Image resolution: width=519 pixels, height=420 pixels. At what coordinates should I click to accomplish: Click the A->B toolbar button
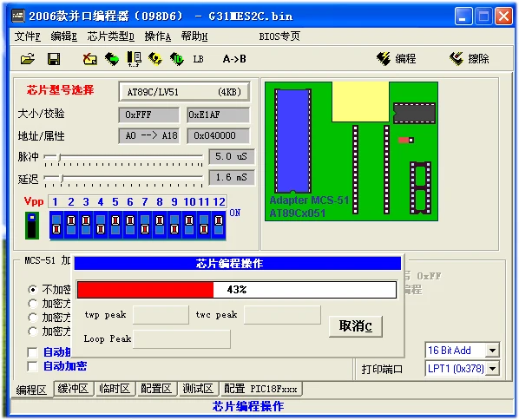234,59
